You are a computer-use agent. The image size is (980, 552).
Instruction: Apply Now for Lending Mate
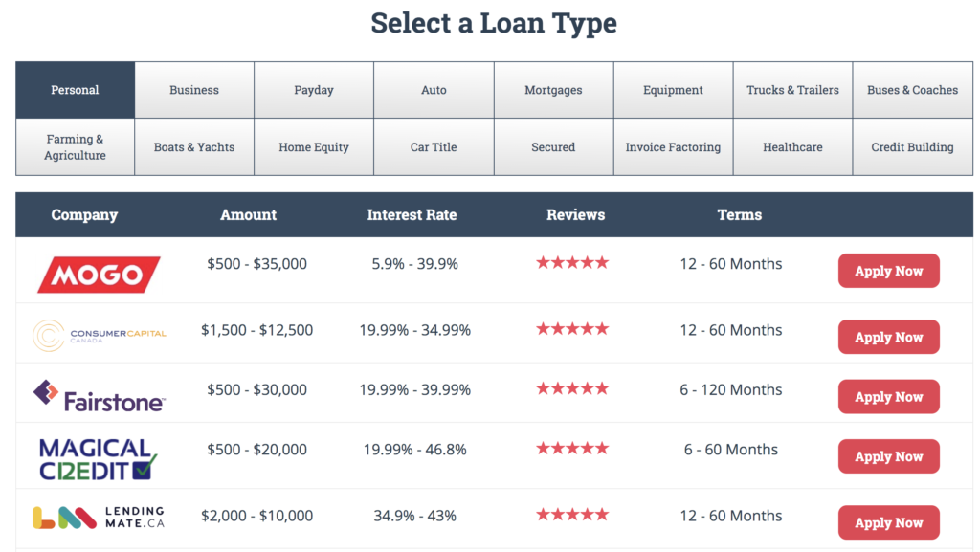click(x=889, y=522)
